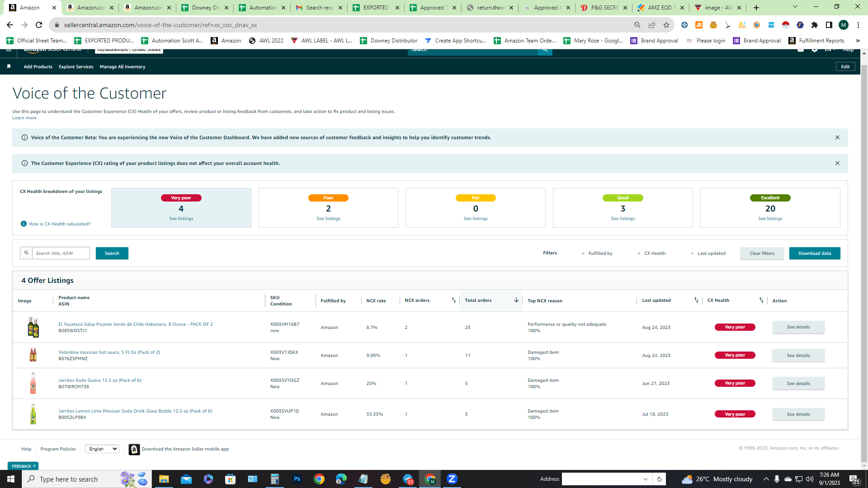
Task: Reload the page with the browser refresh icon
Action: coord(39,25)
